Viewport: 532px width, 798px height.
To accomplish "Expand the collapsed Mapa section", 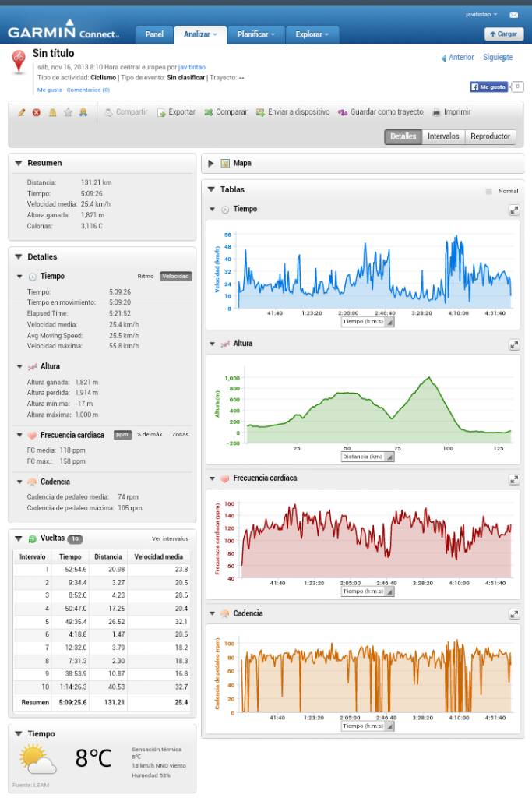I will 211,164.
